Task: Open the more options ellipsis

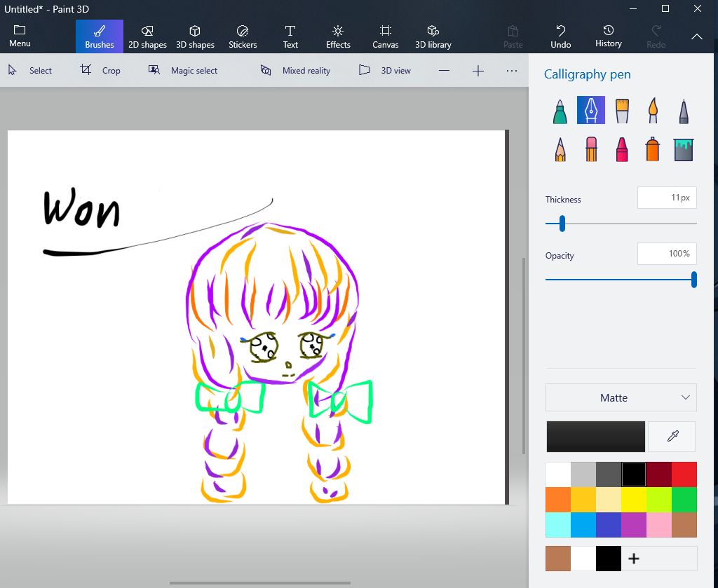Action: (512, 71)
